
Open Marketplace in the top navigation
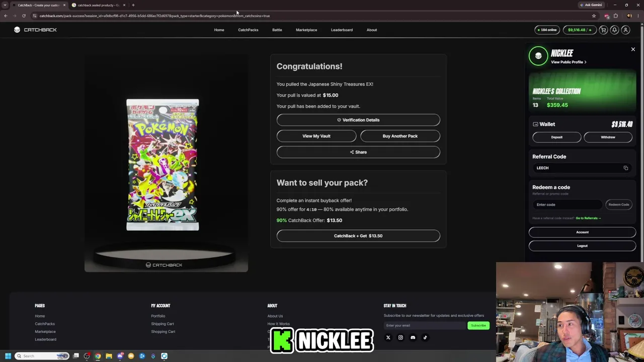[306, 30]
